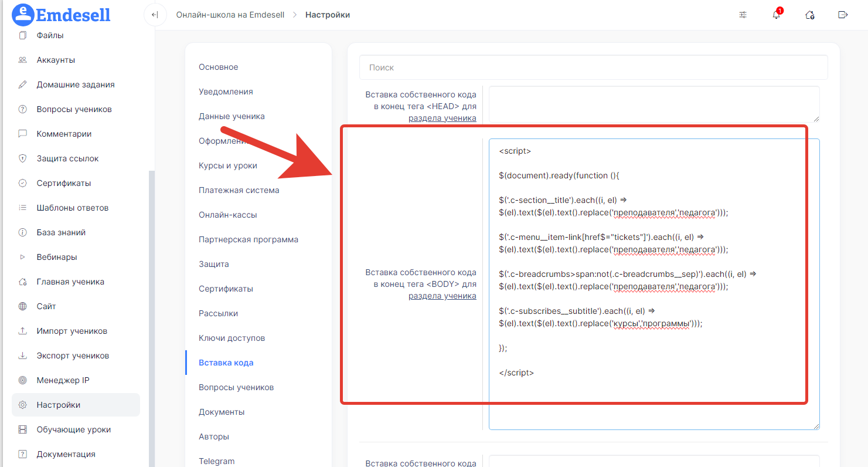Click the Поиск search field
The width and height of the screenshot is (868, 467).
(x=593, y=67)
